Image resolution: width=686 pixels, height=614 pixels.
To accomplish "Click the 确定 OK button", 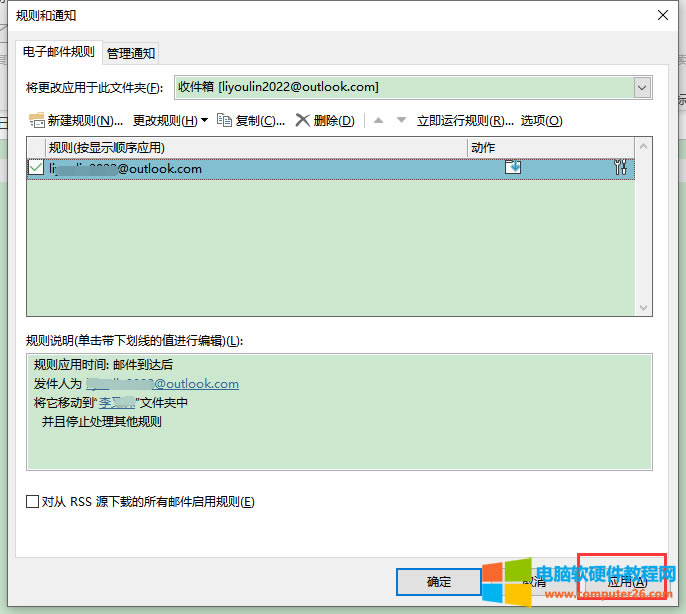I will pyautogui.click(x=439, y=582).
